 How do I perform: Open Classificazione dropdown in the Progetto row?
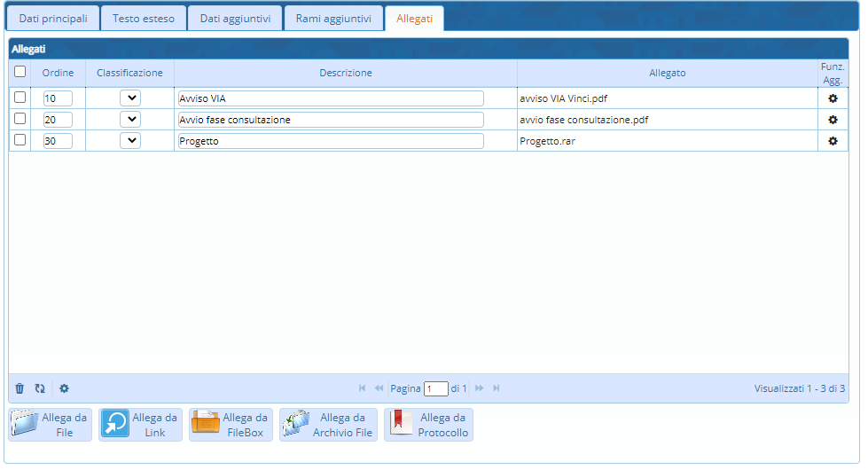(130, 141)
